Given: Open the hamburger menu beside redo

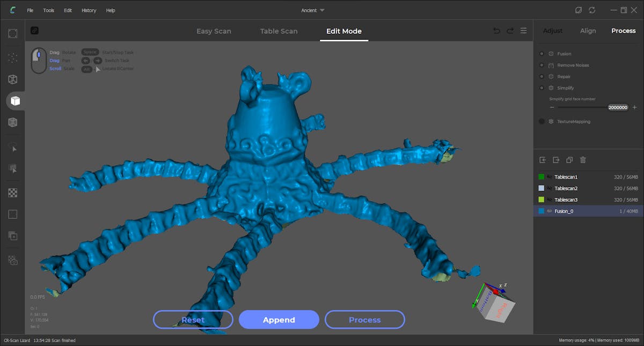Looking at the screenshot, I should (x=523, y=31).
